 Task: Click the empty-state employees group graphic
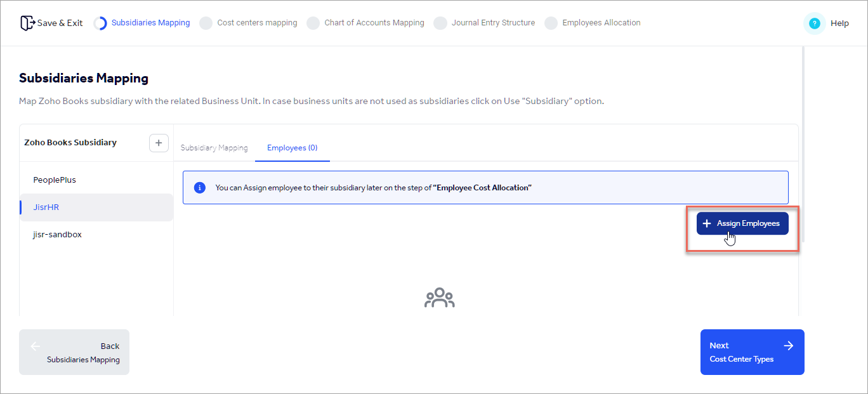point(439,298)
